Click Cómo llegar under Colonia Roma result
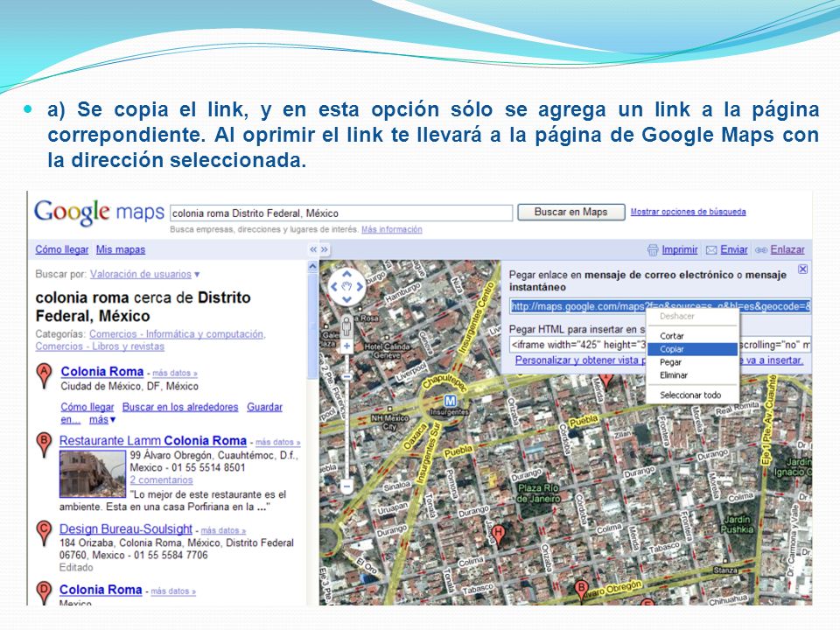 pyautogui.click(x=87, y=407)
